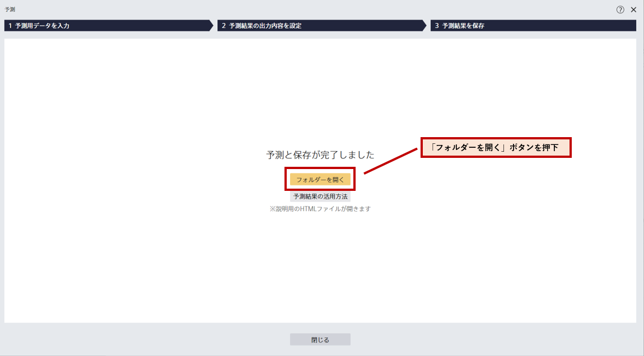
Task: Open the output settings configuration step
Action: 319,25
